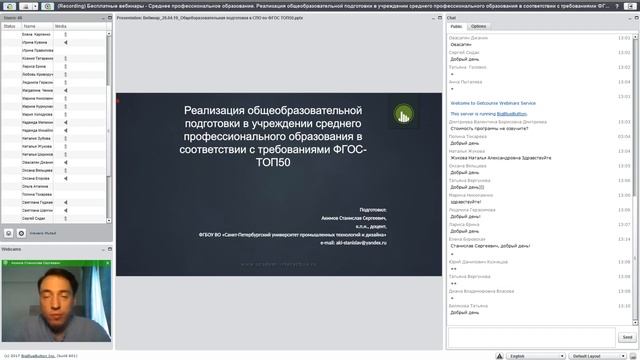Minimize the Presentation window
Screen dimensions: 640x360
[433, 18]
